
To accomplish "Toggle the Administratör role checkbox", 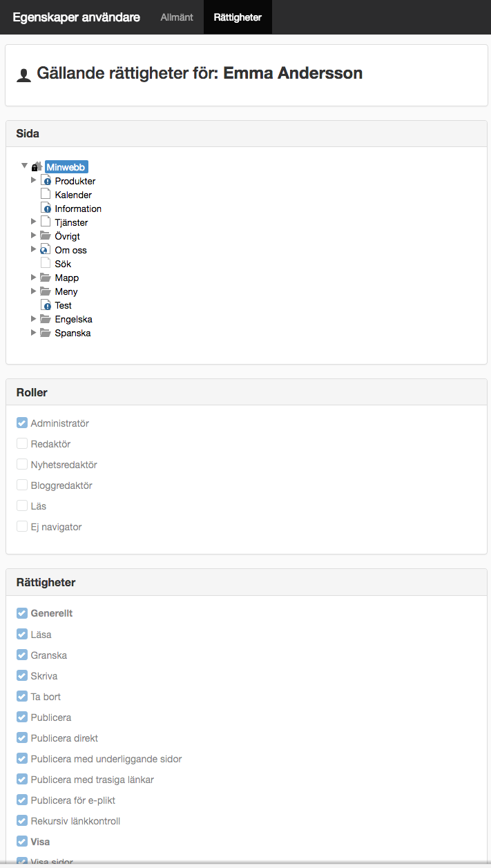I will [22, 423].
